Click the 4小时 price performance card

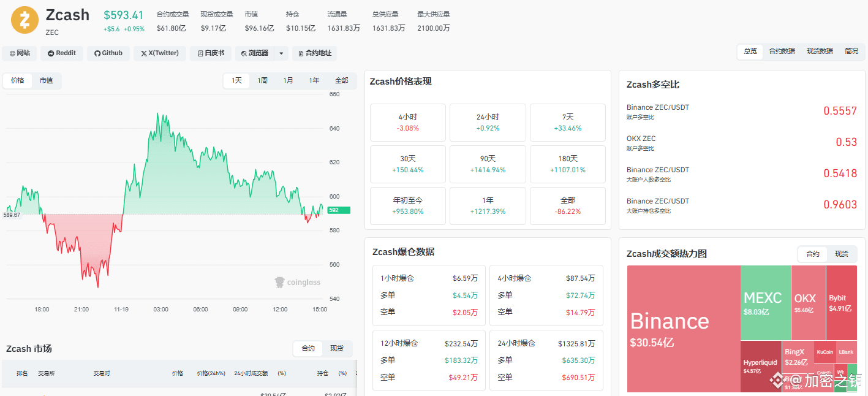point(408,122)
